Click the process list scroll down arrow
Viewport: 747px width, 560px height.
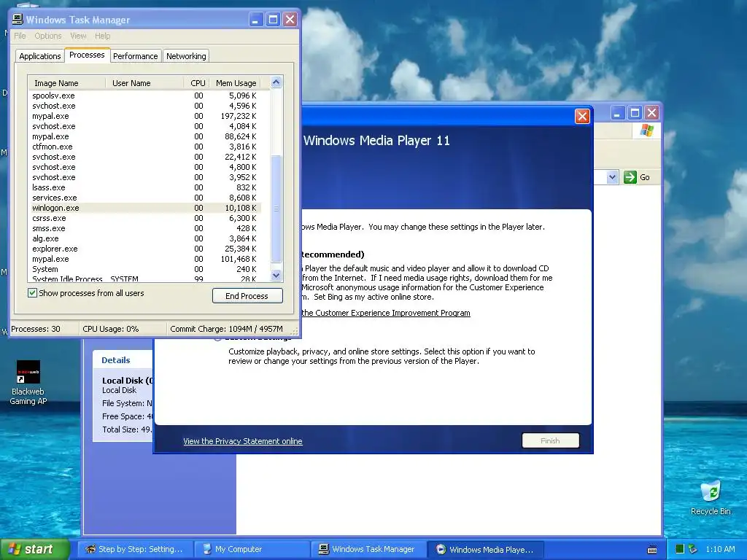coord(276,275)
